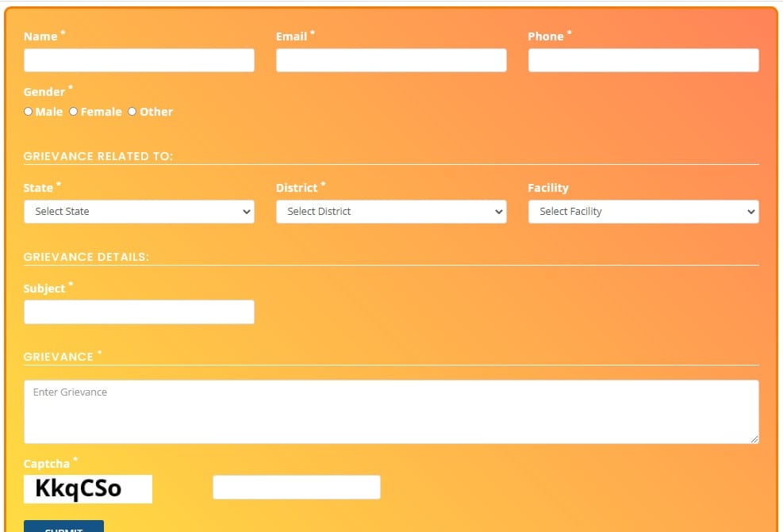Focus the Email text field
This screenshot has height=532, width=783.
391,60
